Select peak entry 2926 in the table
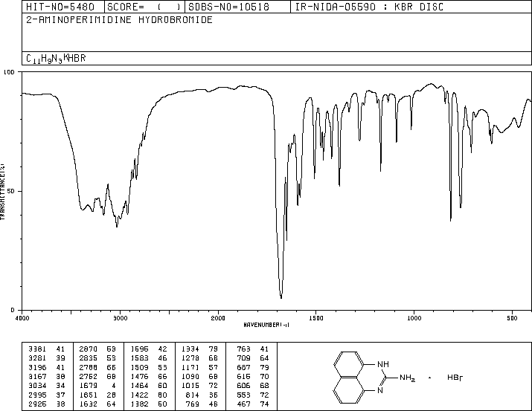This screenshot has width=532, height=411. 47,404
